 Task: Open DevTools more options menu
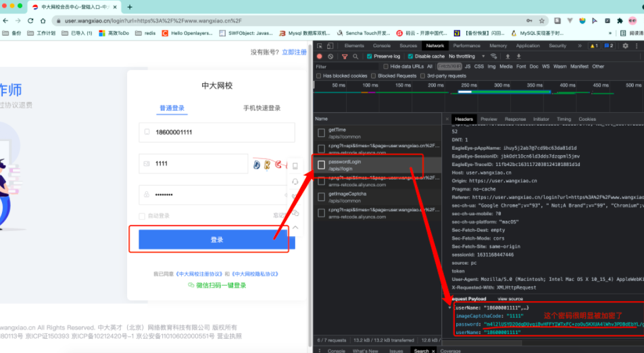point(637,45)
